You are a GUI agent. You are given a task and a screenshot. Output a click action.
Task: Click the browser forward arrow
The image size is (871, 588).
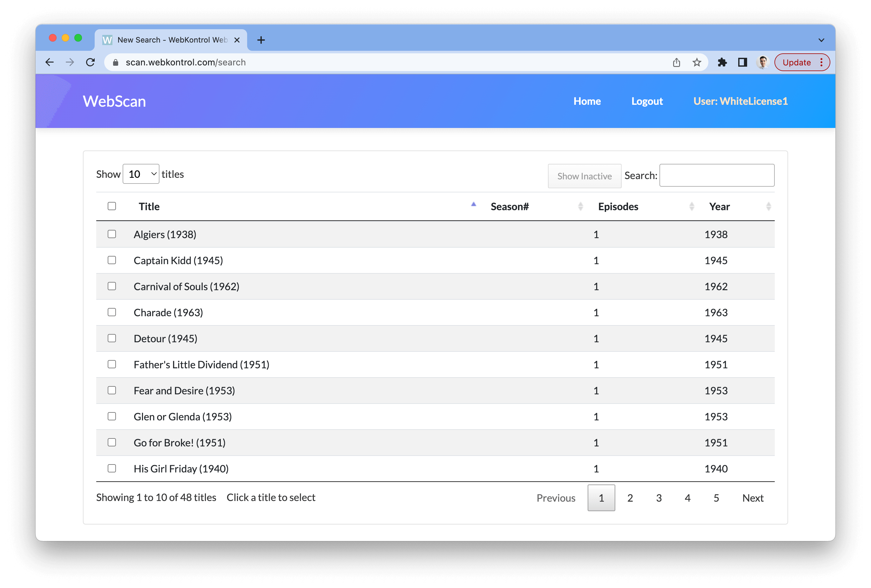pos(70,62)
